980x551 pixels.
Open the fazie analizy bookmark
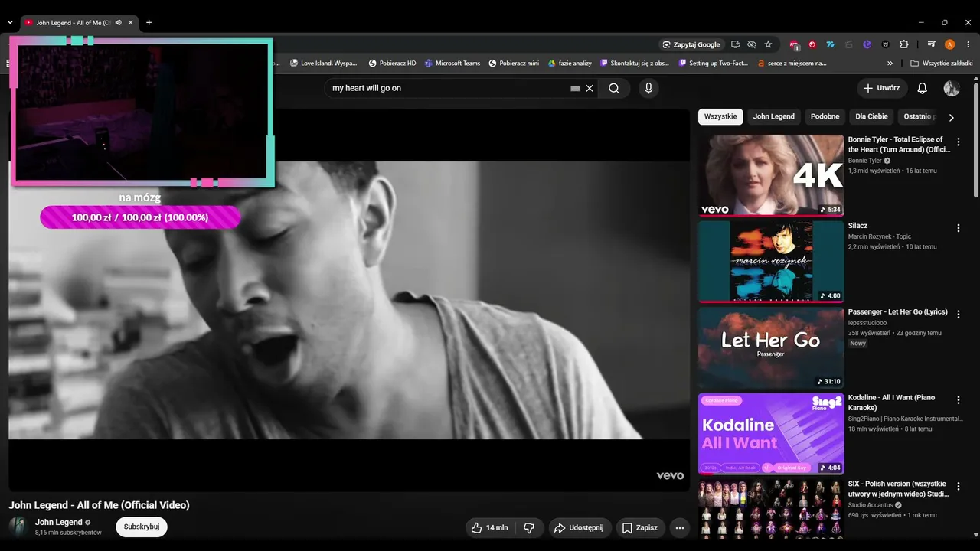coord(570,64)
